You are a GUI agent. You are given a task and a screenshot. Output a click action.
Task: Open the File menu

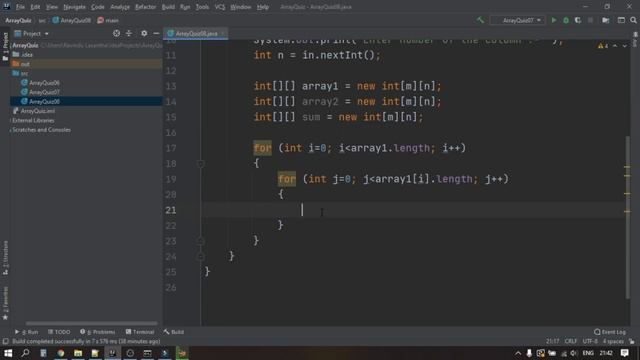[20, 7]
